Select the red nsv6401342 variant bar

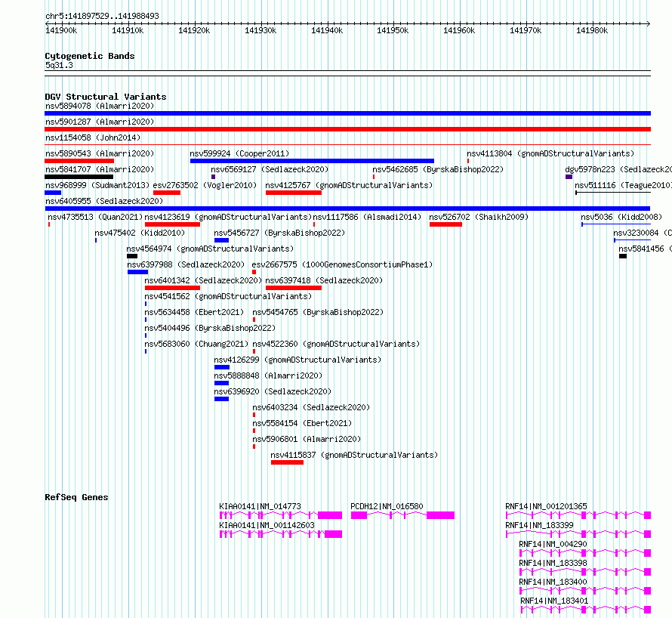[172, 288]
